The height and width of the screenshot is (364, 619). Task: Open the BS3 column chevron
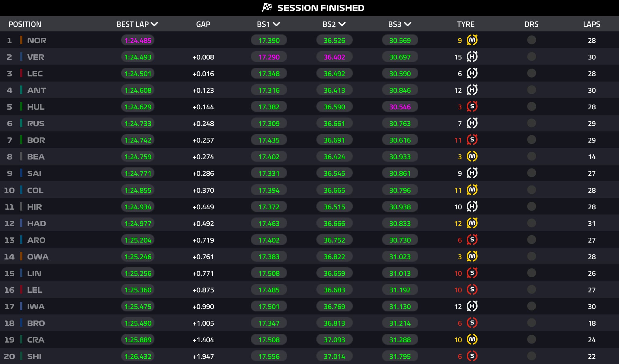point(407,24)
